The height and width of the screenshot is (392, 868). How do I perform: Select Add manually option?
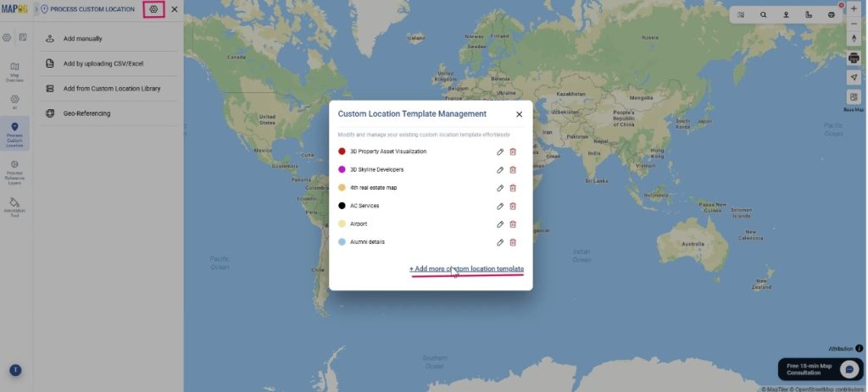108,39
